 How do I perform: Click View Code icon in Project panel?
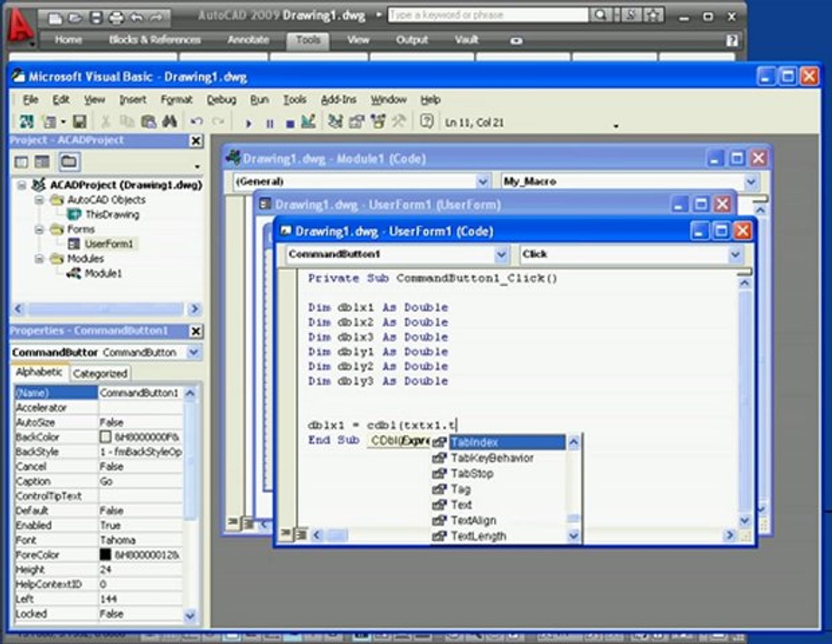tap(21, 162)
